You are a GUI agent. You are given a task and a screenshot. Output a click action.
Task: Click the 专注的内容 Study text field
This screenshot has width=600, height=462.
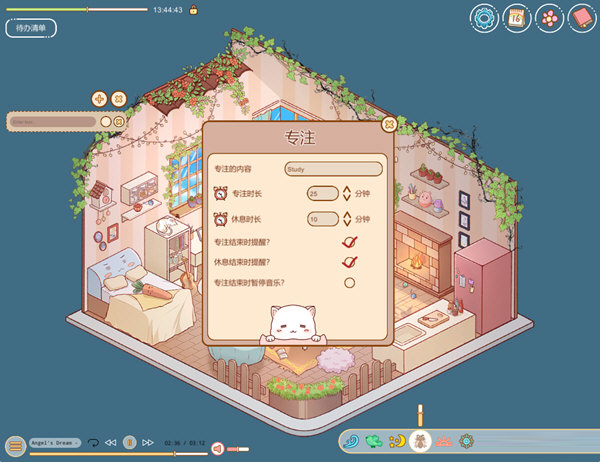click(333, 169)
